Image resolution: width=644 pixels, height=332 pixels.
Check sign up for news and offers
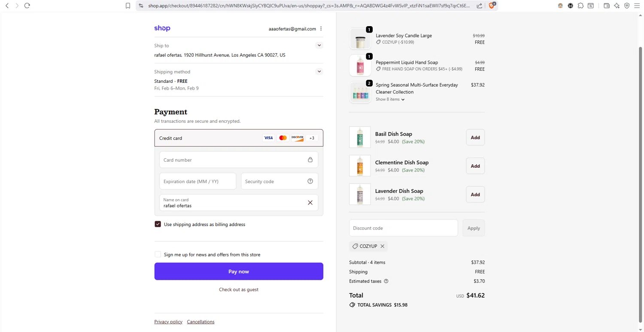(158, 254)
